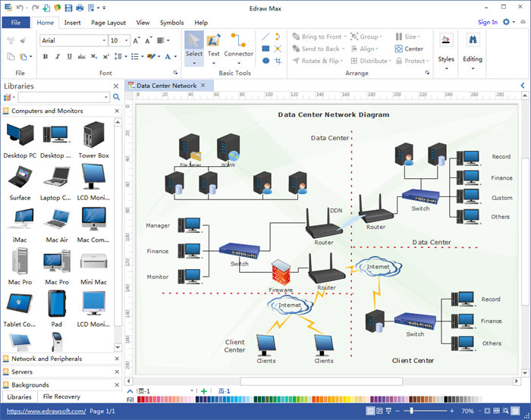Switch to the File Recovery tab
531x420 pixels.
click(x=61, y=396)
